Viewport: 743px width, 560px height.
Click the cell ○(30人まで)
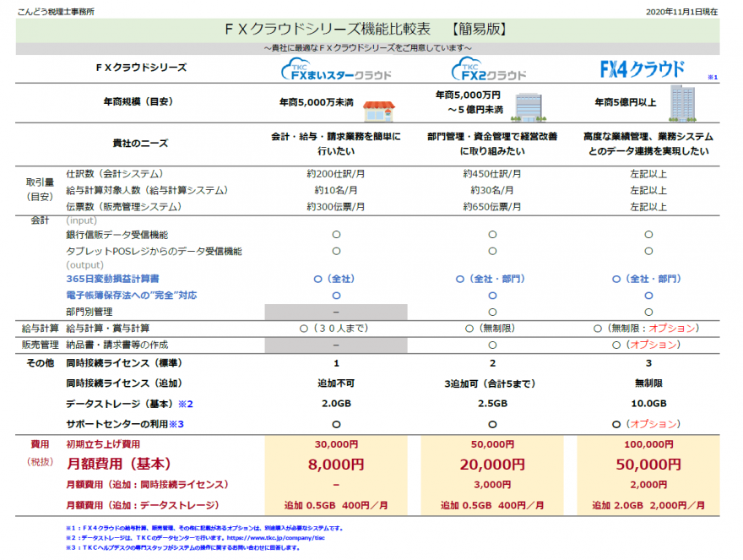click(x=334, y=328)
